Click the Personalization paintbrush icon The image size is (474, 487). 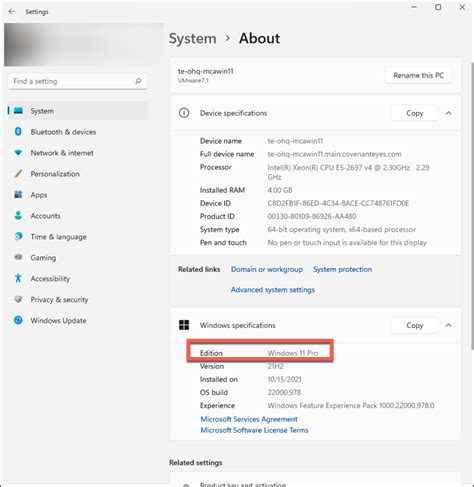click(x=18, y=174)
